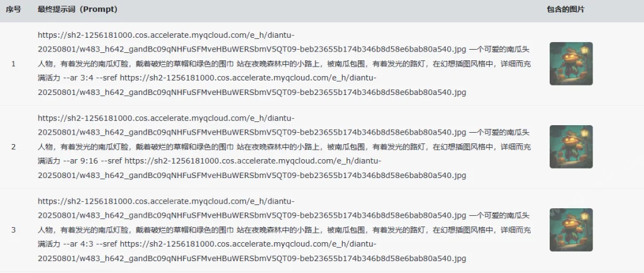
Task: Click the 最终提示词 (Prompt) column header
Action: [77, 9]
